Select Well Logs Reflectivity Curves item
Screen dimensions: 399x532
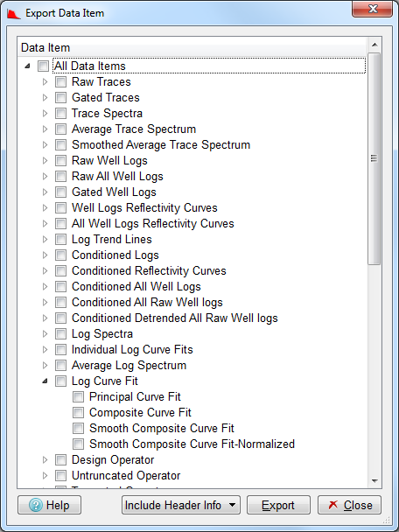(x=144, y=207)
